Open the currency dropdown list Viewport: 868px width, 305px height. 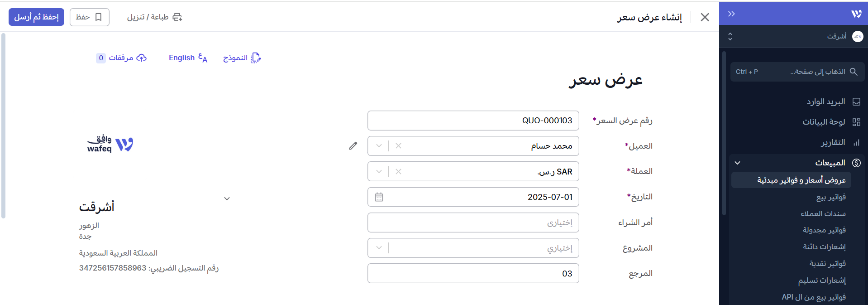point(379,172)
